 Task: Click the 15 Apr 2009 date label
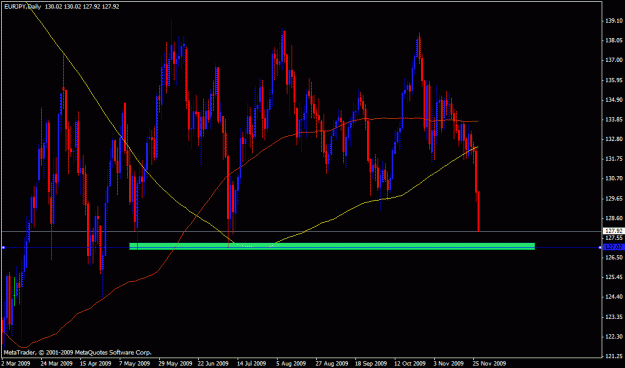(95, 364)
